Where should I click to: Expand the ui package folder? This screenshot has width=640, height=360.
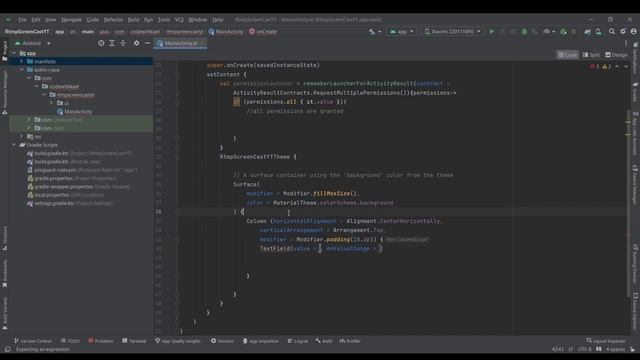tap(51, 103)
